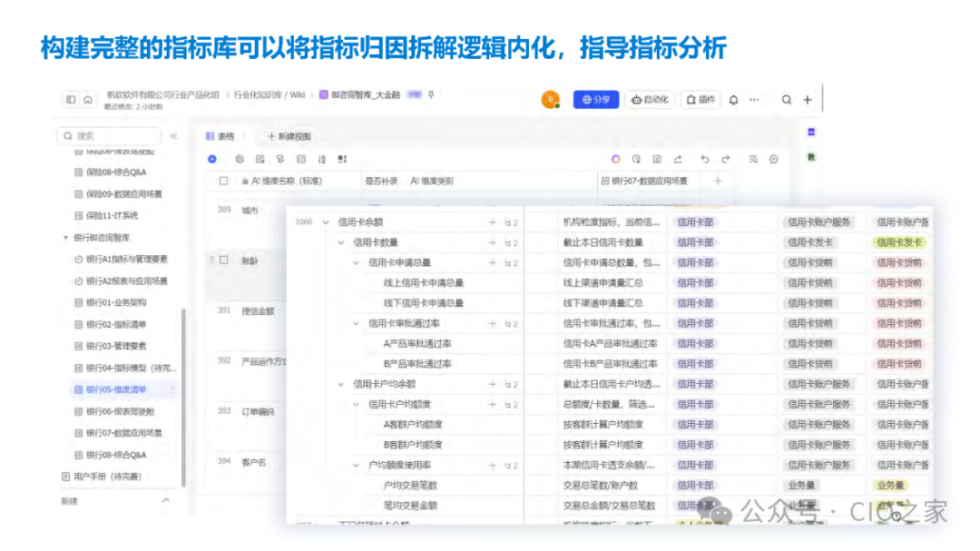Open notifications bell icon

pyautogui.click(x=734, y=100)
